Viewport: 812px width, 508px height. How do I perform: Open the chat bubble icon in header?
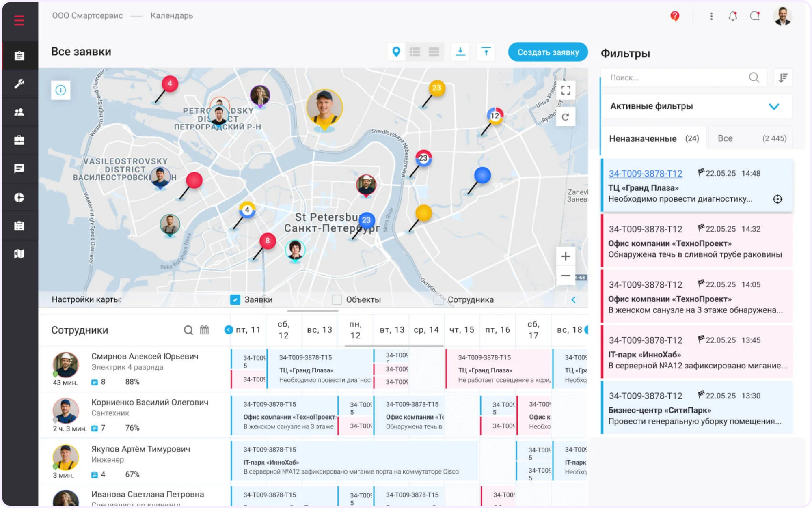755,16
